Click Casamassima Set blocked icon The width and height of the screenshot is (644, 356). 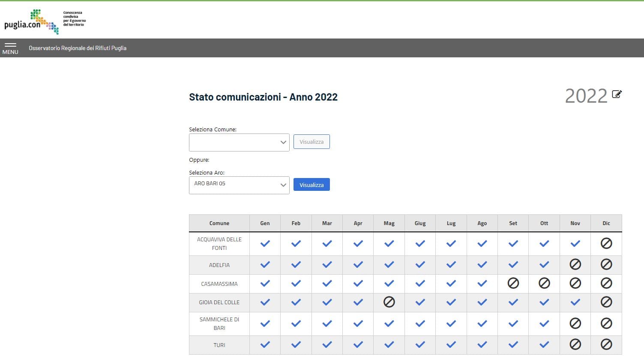(x=513, y=283)
